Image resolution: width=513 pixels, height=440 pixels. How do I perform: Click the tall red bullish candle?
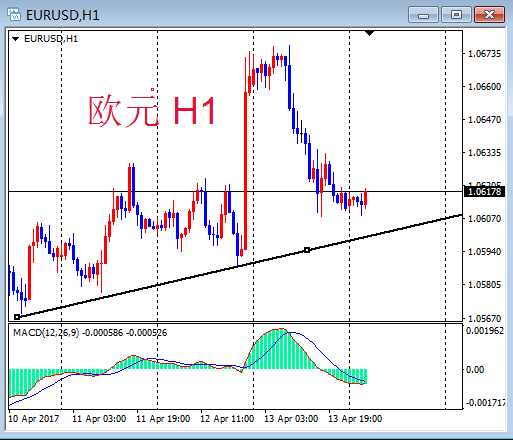246,170
